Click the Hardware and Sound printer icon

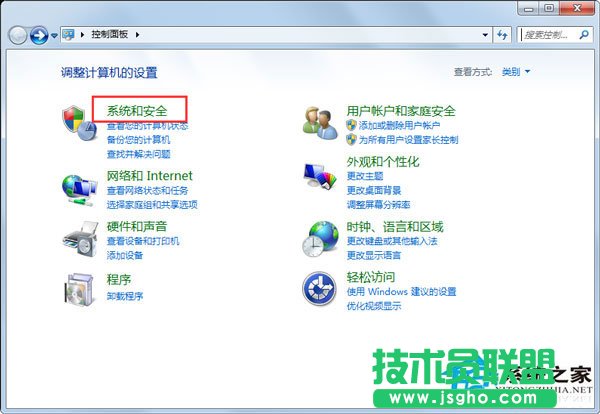coord(80,239)
